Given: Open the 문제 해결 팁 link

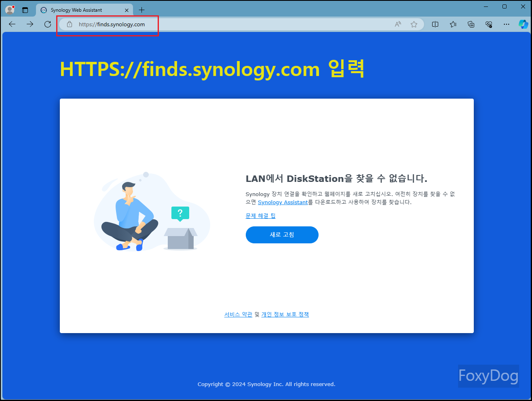Looking at the screenshot, I should tap(261, 216).
